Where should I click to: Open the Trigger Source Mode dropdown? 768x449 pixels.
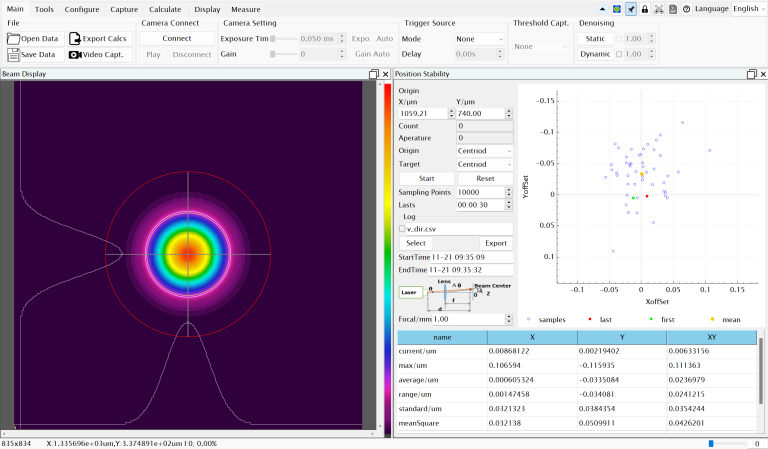[480, 39]
